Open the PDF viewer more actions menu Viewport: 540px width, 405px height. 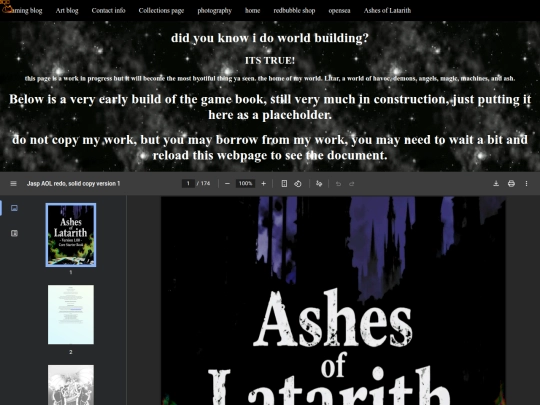[x=526, y=184]
